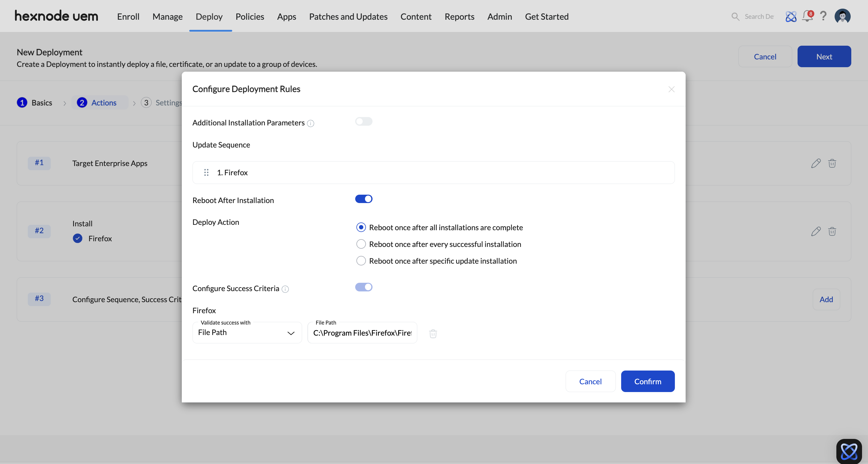Click the Hexnode Genie icon in header

(x=791, y=16)
